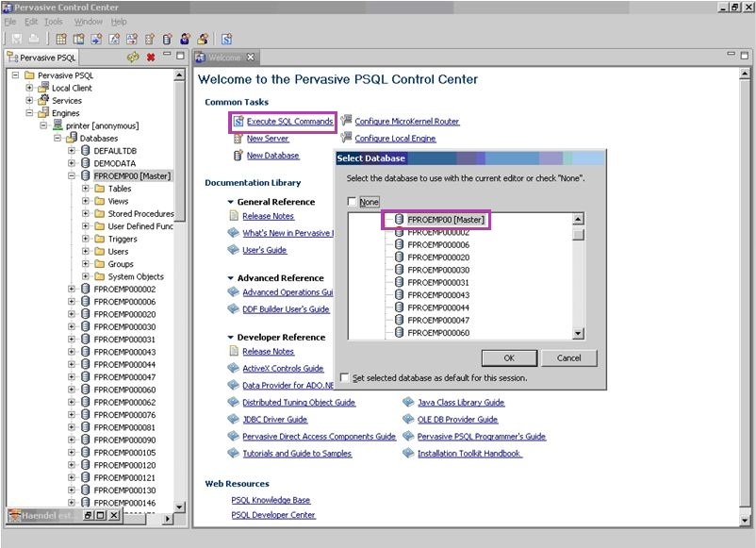
Task: Click the Save toolbar icon
Action: click(x=17, y=39)
